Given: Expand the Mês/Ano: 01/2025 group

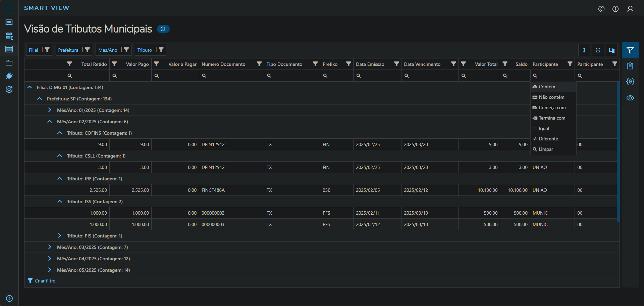Looking at the screenshot, I should coord(50,110).
